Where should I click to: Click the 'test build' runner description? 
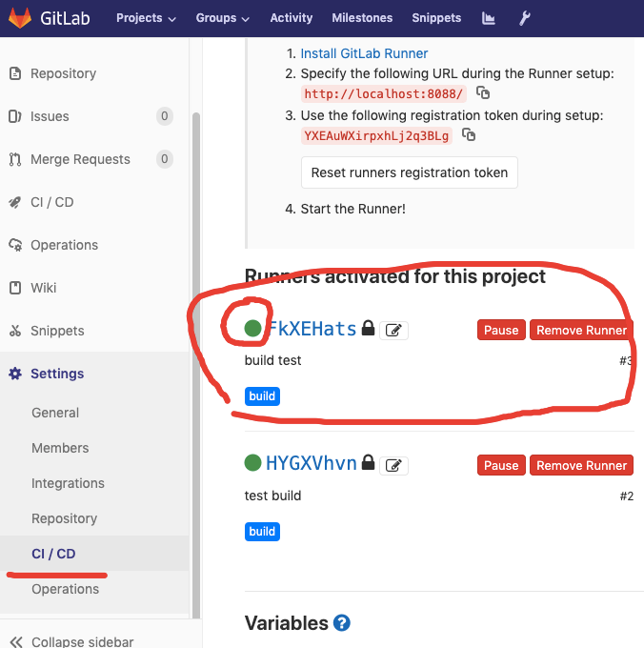pyautogui.click(x=272, y=496)
